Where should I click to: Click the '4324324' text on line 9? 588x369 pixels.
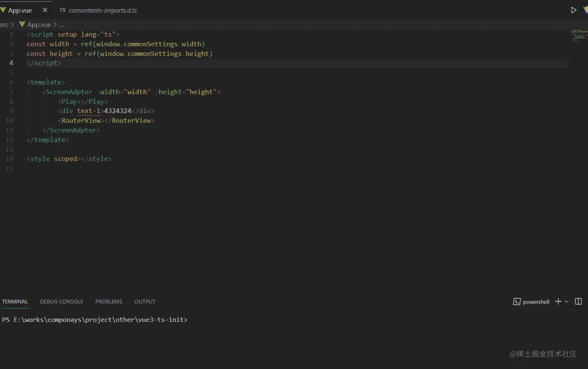118,111
